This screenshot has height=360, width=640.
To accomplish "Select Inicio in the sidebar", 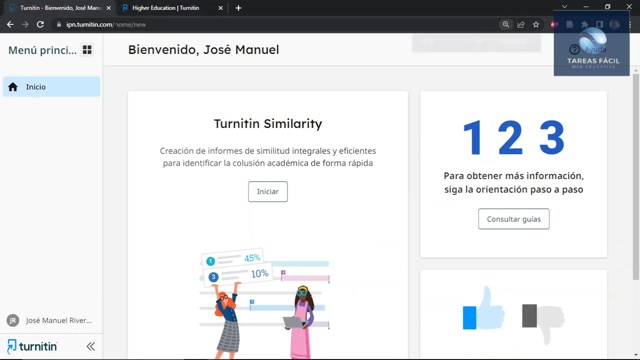I will click(x=51, y=87).
